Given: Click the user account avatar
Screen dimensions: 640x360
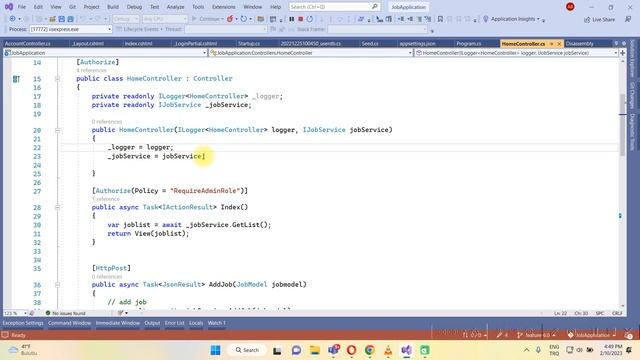Looking at the screenshot, I should (x=570, y=7).
